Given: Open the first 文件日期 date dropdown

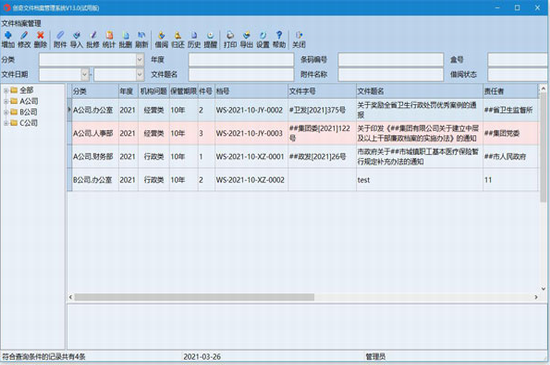Looking at the screenshot, I should click(85, 74).
